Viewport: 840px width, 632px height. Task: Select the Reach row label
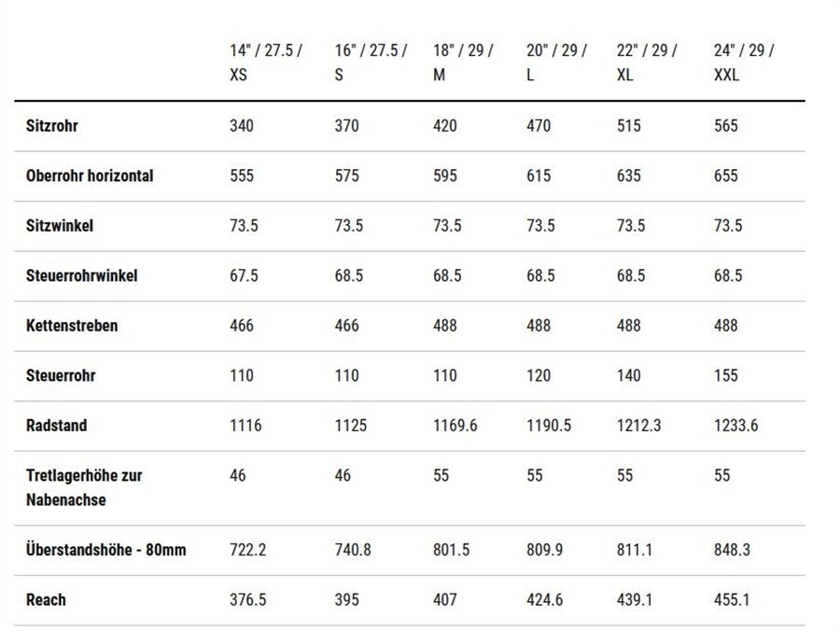pyautogui.click(x=46, y=600)
